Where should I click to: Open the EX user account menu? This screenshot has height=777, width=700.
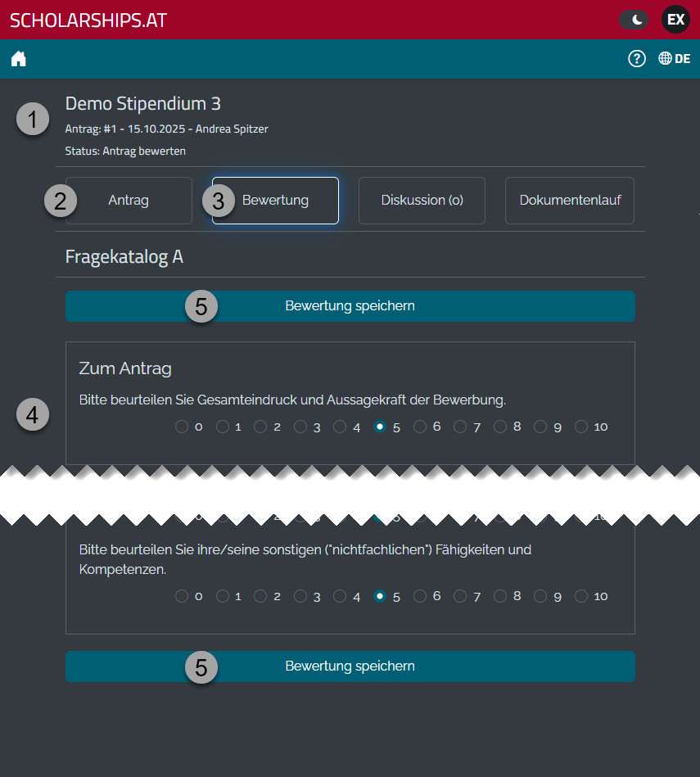coord(675,19)
